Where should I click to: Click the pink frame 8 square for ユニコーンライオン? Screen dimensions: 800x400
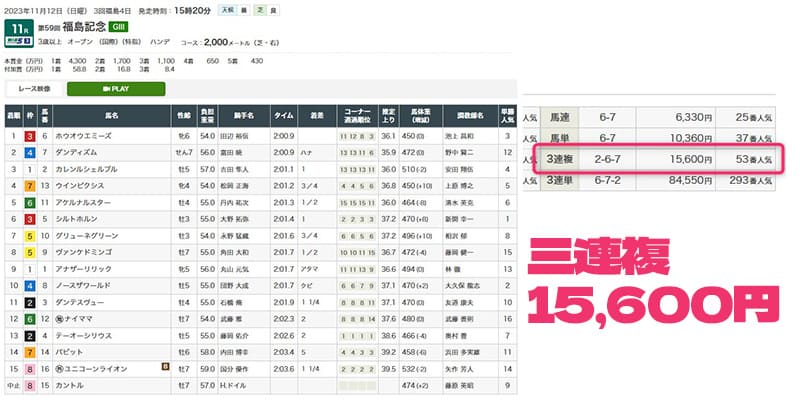tap(29, 369)
